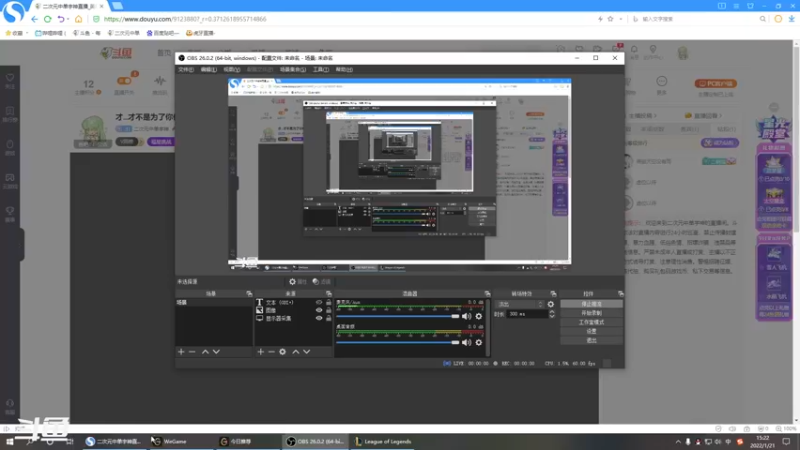This screenshot has height=450, width=800.
Task: Click the browser undo-close-tab arrow
Action: click(61, 19)
